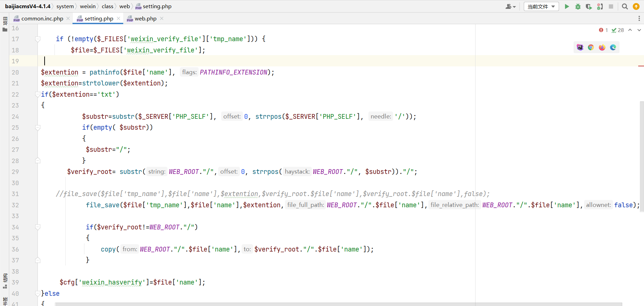
Task: Click $substr="/" assignment on line 27
Action: click(108, 150)
